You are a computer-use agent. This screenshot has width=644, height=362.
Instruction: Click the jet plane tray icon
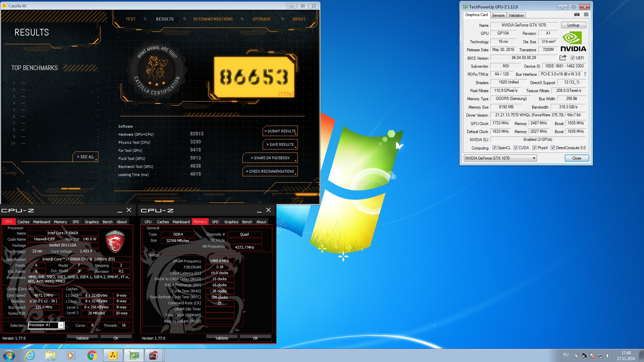576,356
